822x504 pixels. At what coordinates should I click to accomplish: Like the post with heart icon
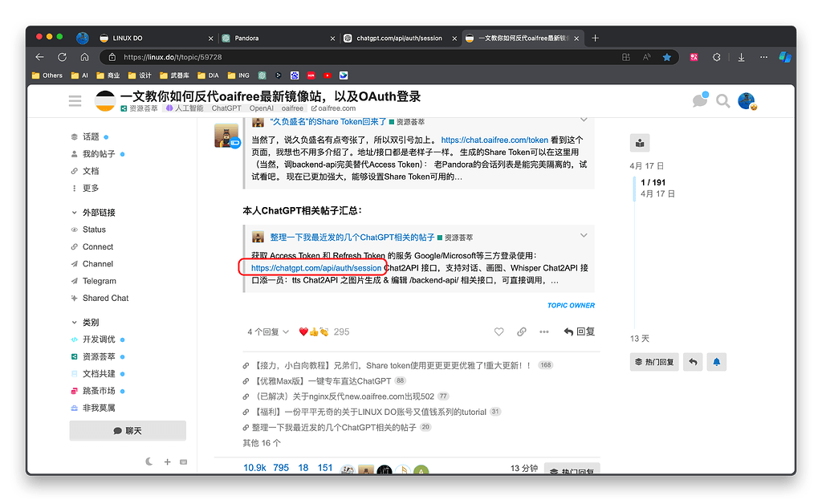tap(498, 331)
